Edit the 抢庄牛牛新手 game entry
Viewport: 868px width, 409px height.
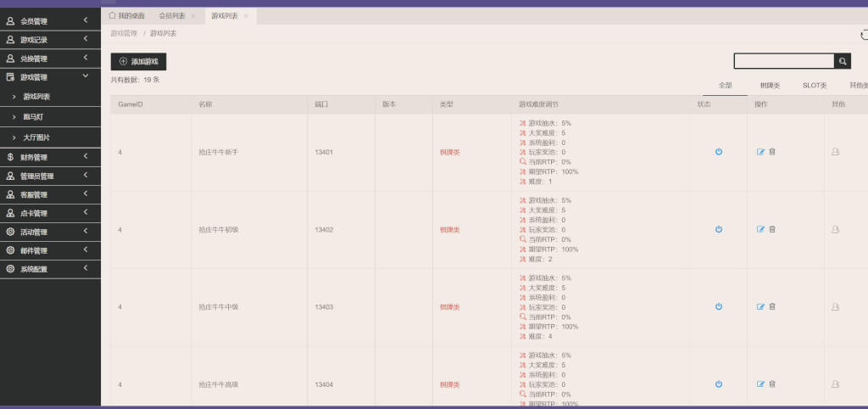[760, 152]
